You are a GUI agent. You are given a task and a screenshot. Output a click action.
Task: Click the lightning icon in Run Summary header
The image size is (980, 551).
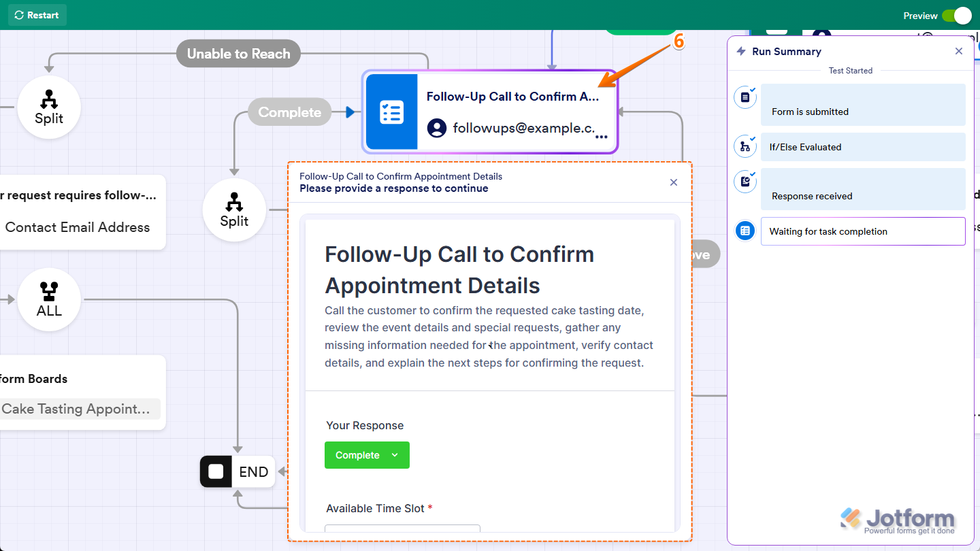pos(742,50)
